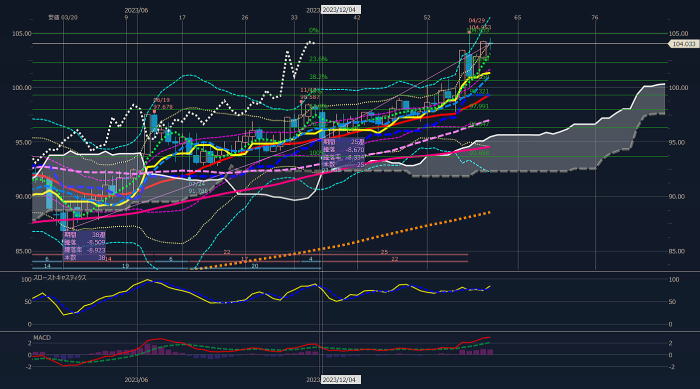This screenshot has width=700, height=389.
Task: Click the cycle count 52 at the top
Action: click(427, 17)
